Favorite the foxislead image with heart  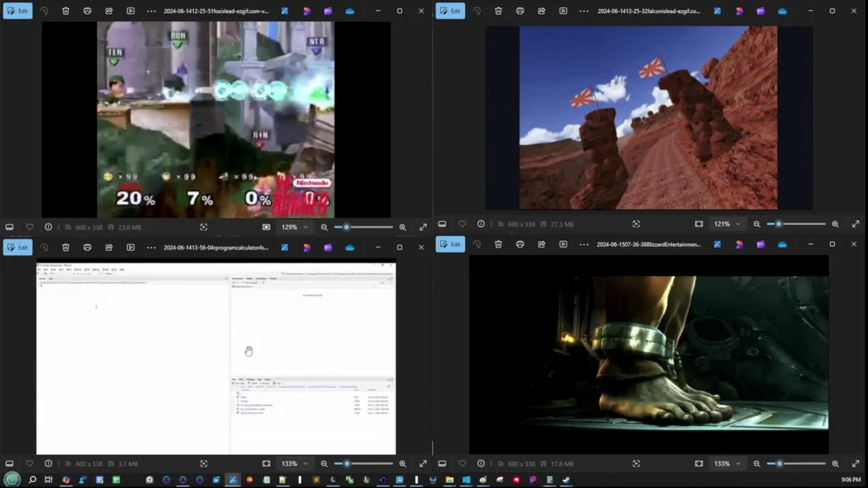pyautogui.click(x=29, y=227)
